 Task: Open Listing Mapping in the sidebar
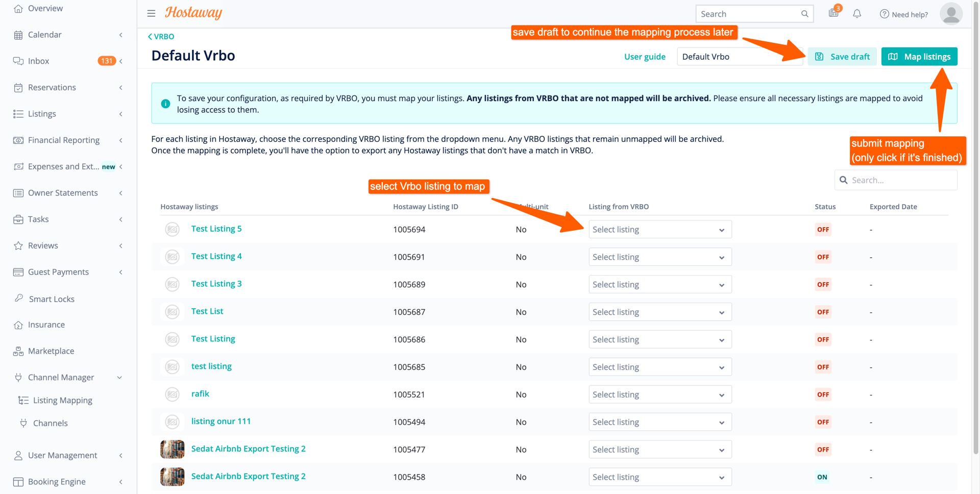63,401
